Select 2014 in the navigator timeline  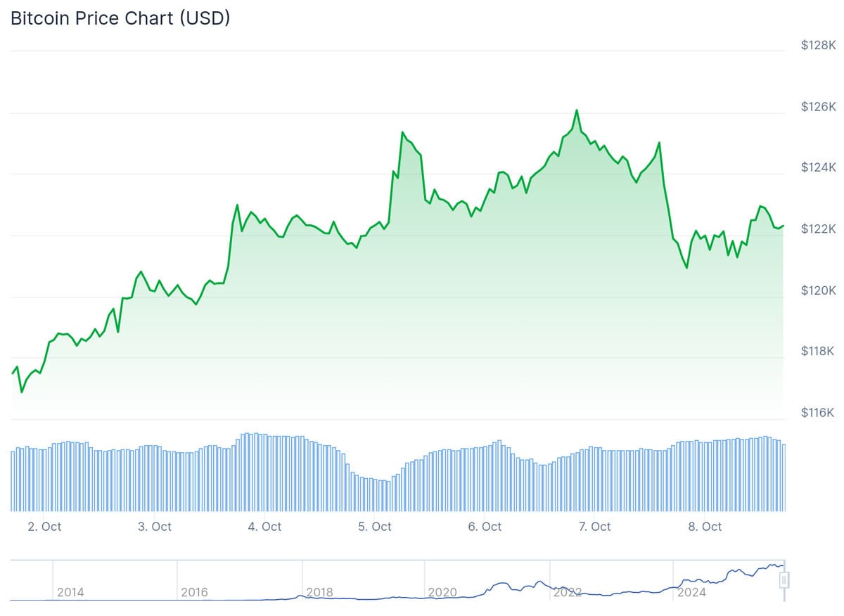pos(70,593)
